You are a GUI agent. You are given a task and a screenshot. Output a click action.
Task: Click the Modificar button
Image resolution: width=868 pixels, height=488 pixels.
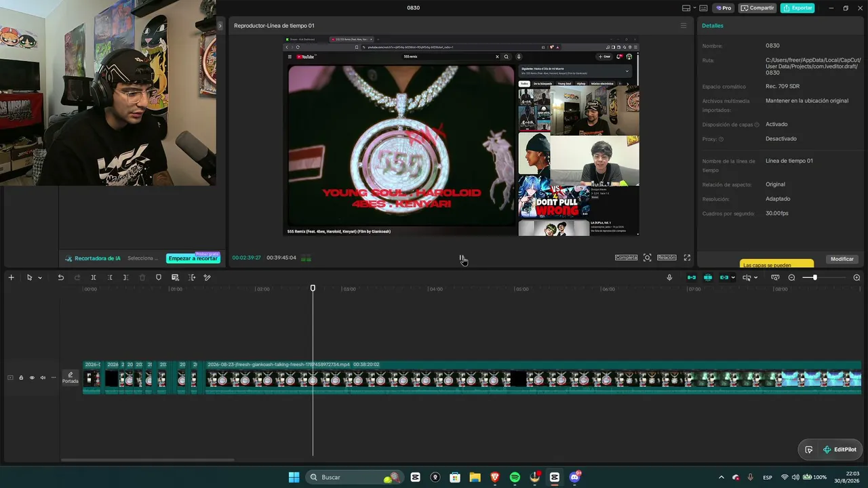click(842, 259)
